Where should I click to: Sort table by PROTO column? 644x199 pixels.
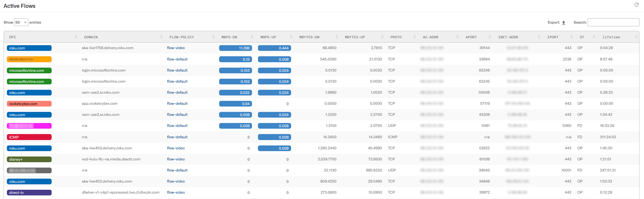(x=402, y=37)
